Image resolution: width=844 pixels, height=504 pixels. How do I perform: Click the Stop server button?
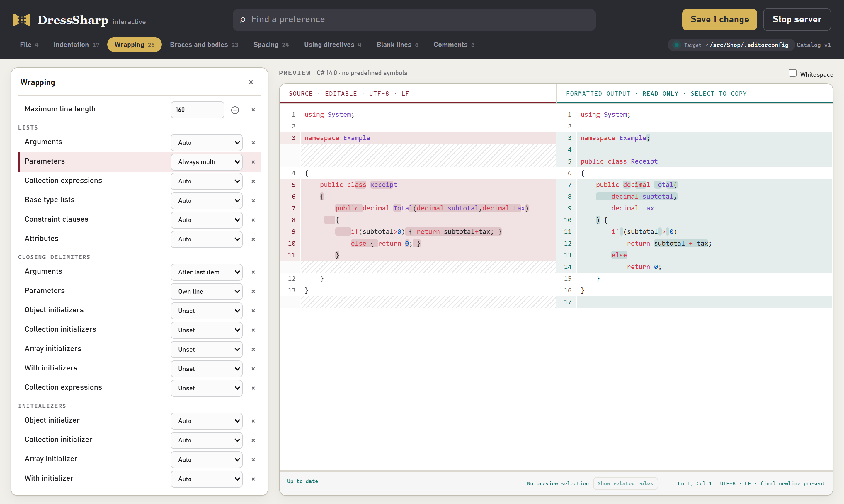[797, 20]
